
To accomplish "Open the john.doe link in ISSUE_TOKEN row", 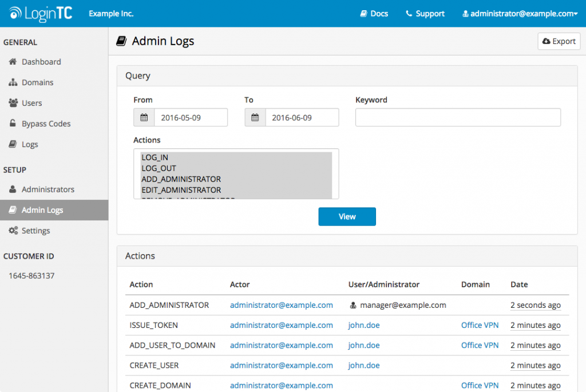I will pyautogui.click(x=364, y=325).
